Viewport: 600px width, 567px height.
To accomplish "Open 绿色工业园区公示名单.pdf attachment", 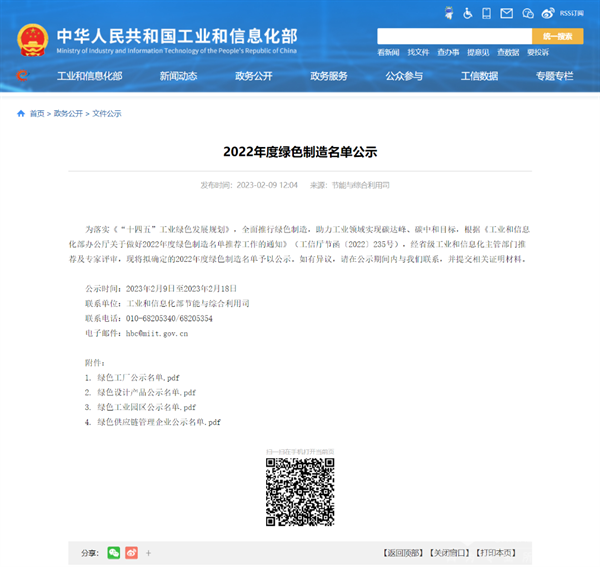I will pyautogui.click(x=146, y=408).
